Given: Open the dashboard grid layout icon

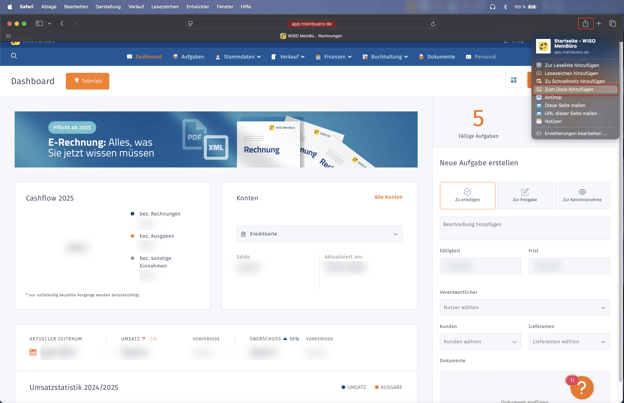Looking at the screenshot, I should tap(514, 80).
